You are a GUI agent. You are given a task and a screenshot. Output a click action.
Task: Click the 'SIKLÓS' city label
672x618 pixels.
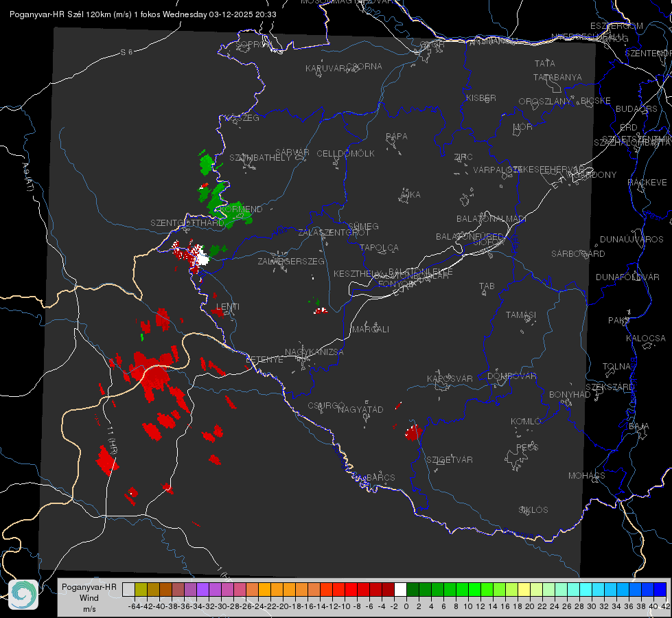pyautogui.click(x=533, y=510)
